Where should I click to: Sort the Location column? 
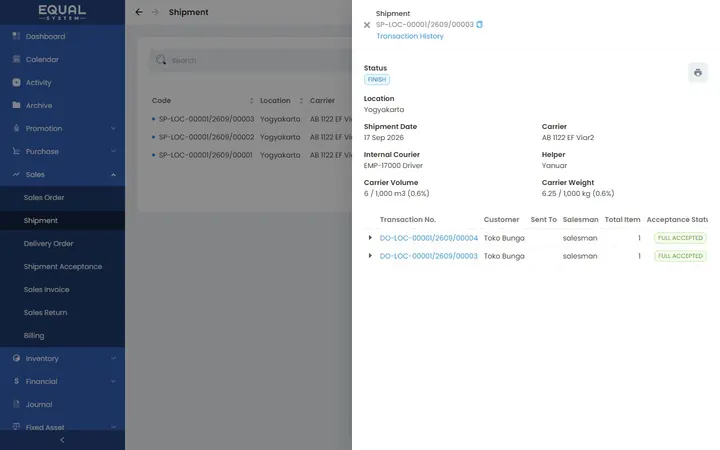click(301, 101)
